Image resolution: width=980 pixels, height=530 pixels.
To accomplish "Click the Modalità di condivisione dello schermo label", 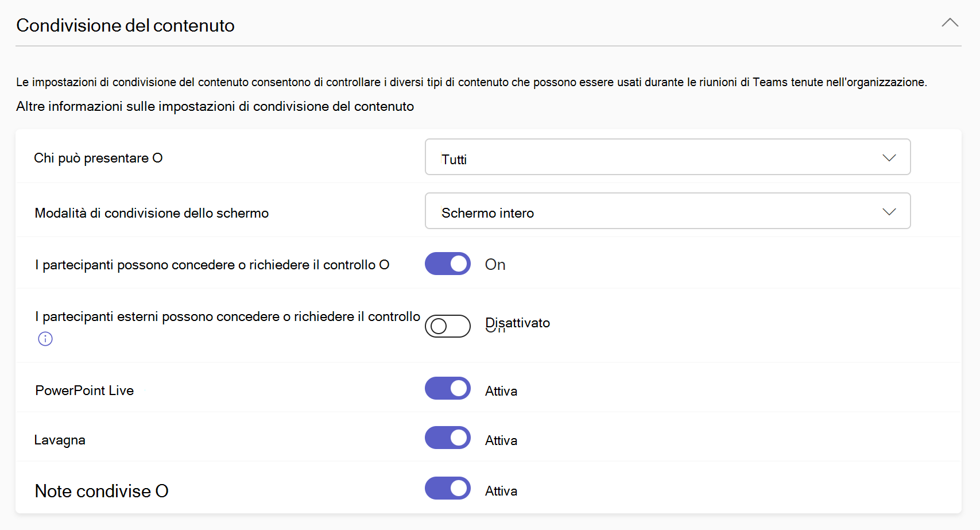I will pos(152,213).
